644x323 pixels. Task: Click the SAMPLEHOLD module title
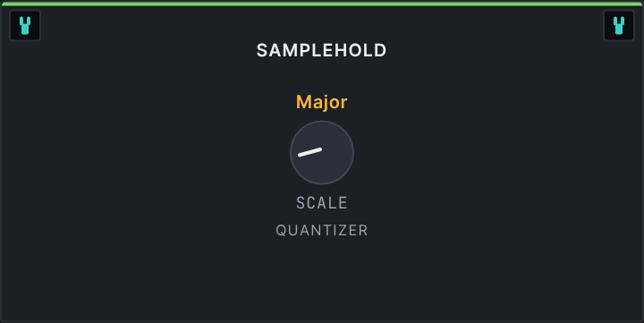click(322, 50)
